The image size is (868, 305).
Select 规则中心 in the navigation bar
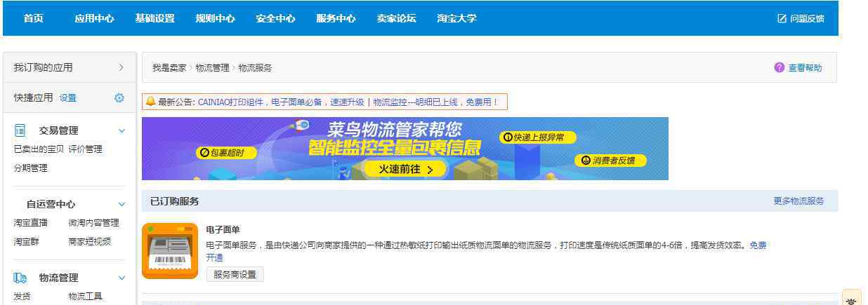click(215, 19)
